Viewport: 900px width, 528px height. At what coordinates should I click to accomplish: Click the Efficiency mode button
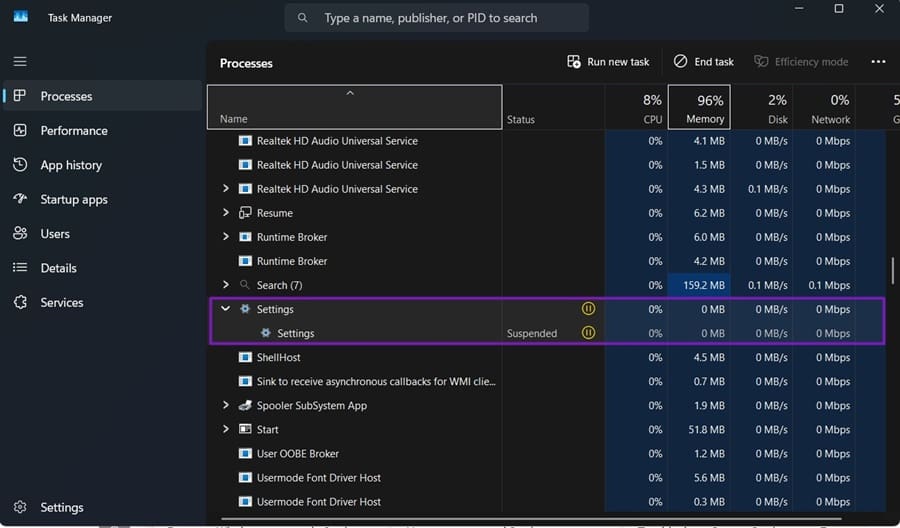click(801, 61)
